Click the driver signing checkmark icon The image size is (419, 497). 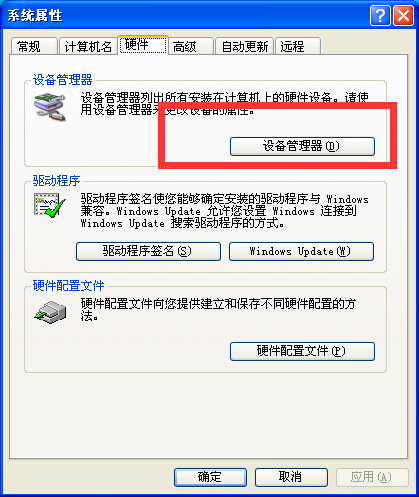[50, 206]
